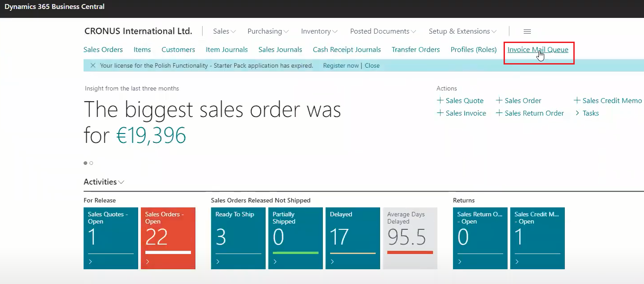The image size is (644, 284).
Task: Click the plus icon beside Sales Return Order
Action: (x=499, y=113)
